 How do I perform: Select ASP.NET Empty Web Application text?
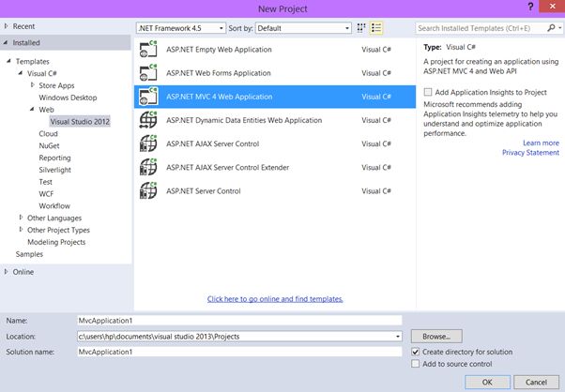[x=219, y=50]
